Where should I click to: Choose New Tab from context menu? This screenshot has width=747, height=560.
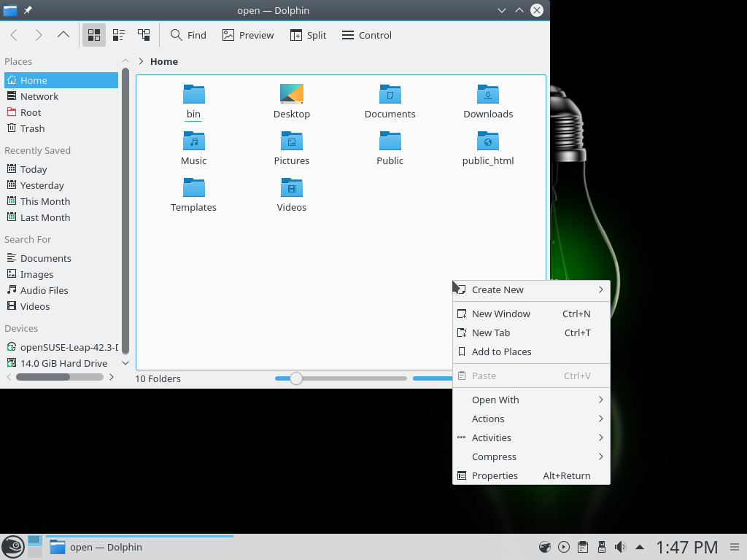(x=491, y=332)
